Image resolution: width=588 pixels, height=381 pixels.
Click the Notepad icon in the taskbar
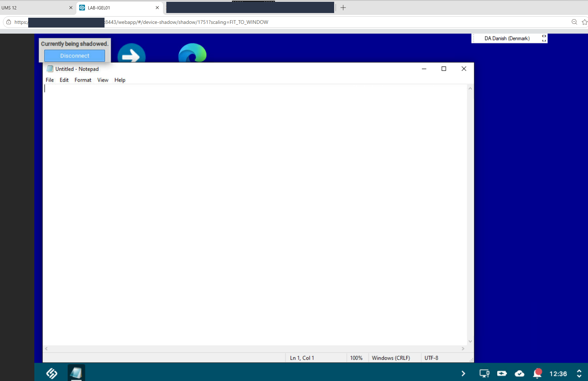(x=76, y=373)
